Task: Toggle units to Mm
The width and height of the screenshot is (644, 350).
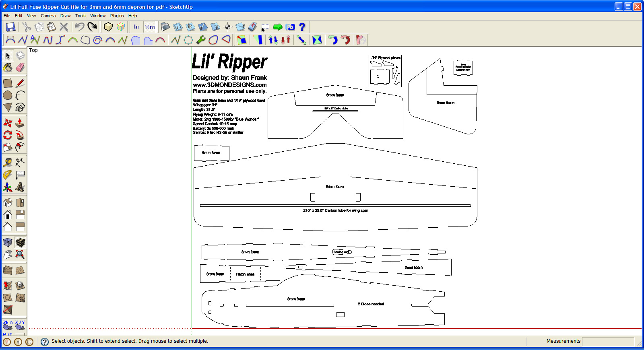Action: tap(150, 27)
